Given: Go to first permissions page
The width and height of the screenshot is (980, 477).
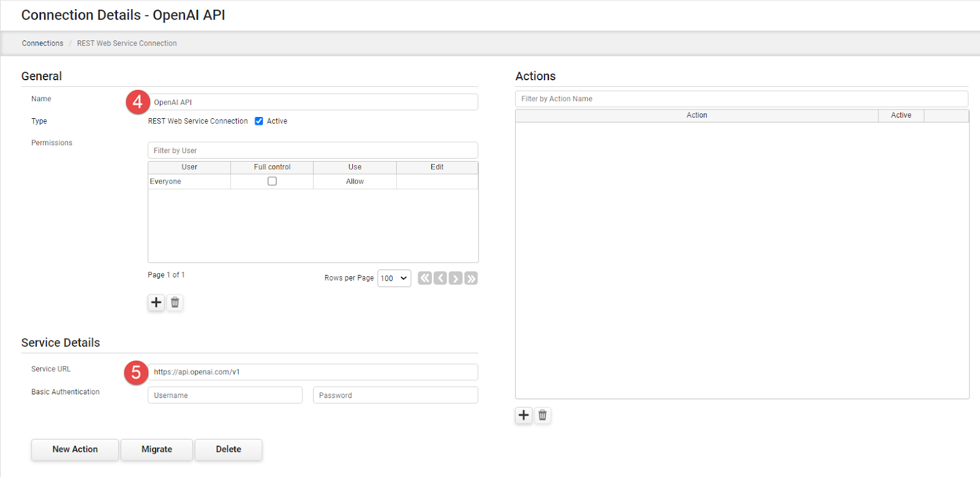Looking at the screenshot, I should 425,279.
